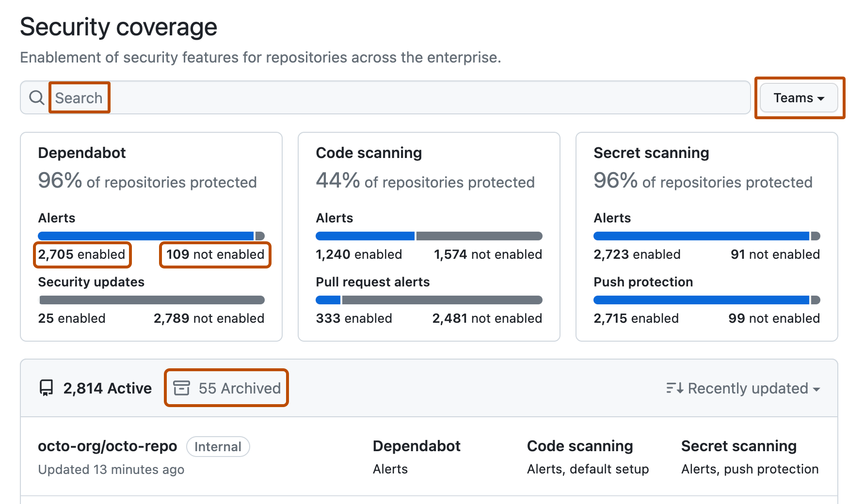Click the Secret scanning Alerts progress bar

click(x=707, y=236)
